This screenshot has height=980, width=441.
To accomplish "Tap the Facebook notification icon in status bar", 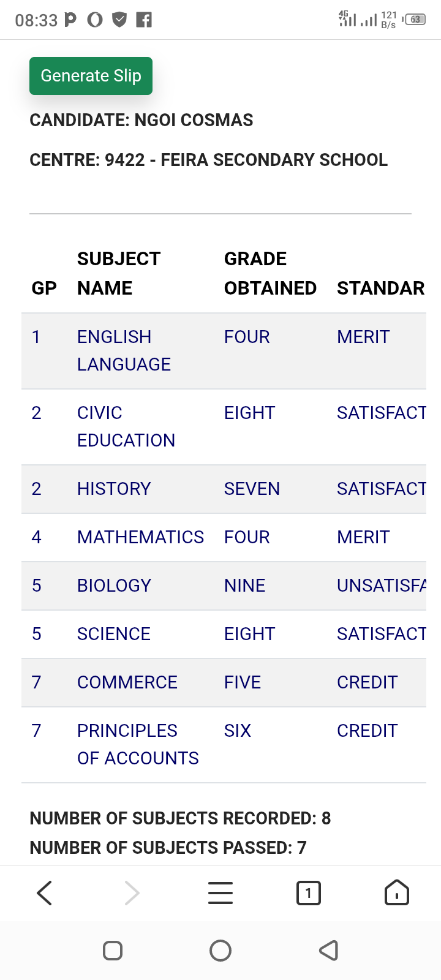I will coord(144,20).
